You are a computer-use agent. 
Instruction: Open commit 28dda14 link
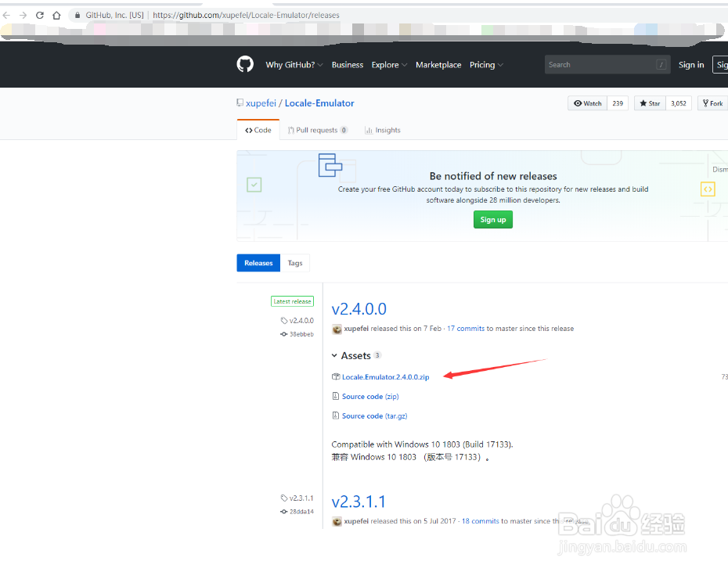[297, 512]
